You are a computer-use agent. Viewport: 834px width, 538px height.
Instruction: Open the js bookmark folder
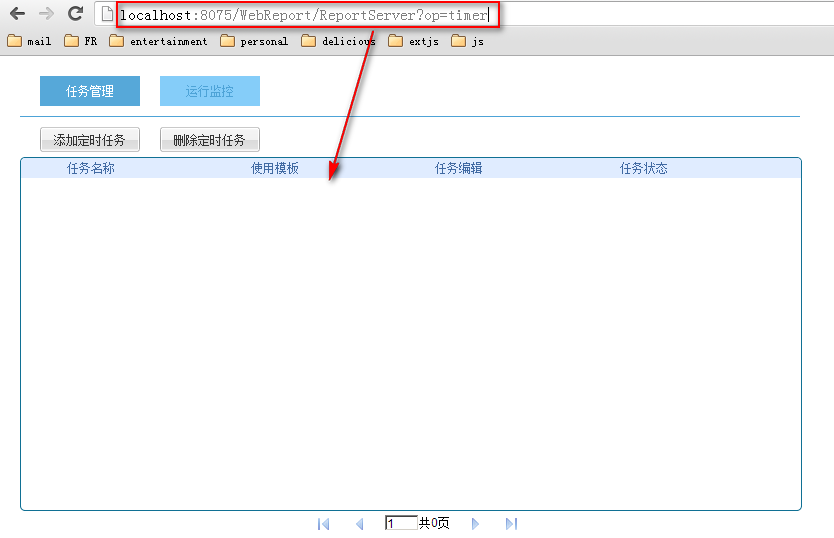pos(467,41)
